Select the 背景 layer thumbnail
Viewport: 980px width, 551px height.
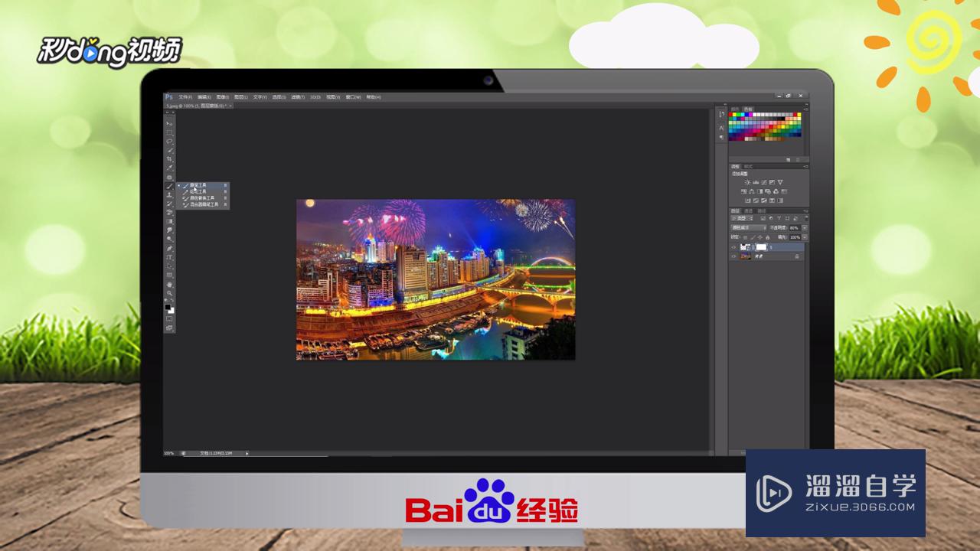click(x=744, y=256)
